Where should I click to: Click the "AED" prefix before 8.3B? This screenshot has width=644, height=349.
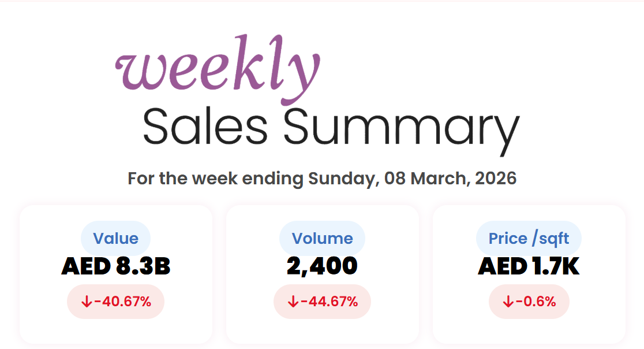[86, 266]
